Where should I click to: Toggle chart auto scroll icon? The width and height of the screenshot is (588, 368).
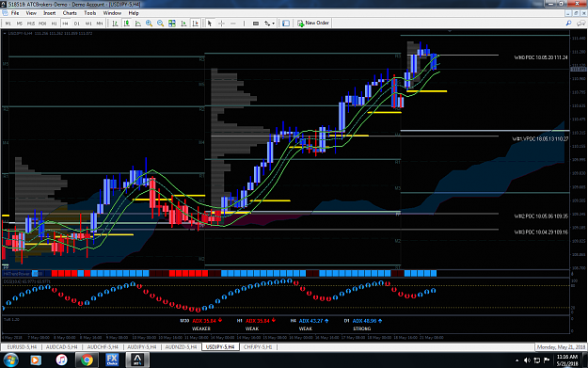(183, 24)
